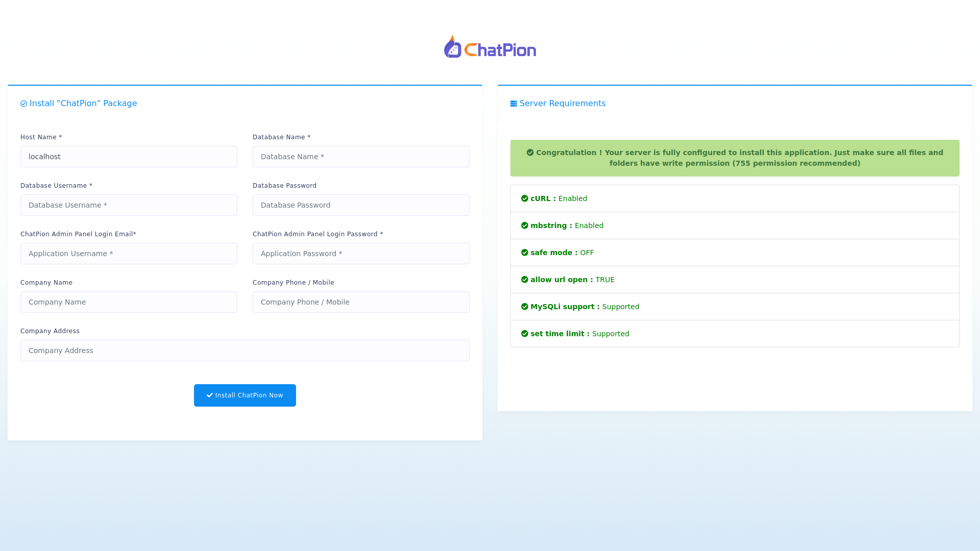Image resolution: width=980 pixels, height=551 pixels.
Task: Click the check icon in the Congratulation banner
Action: click(530, 153)
